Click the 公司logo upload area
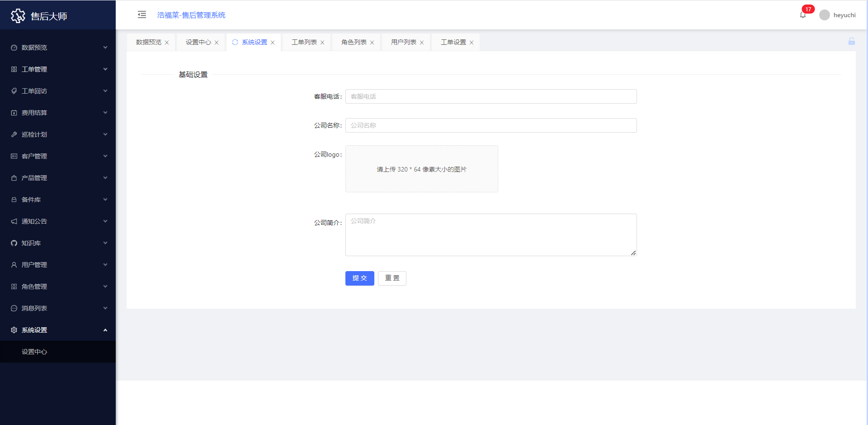This screenshot has height=425, width=868. (x=421, y=169)
